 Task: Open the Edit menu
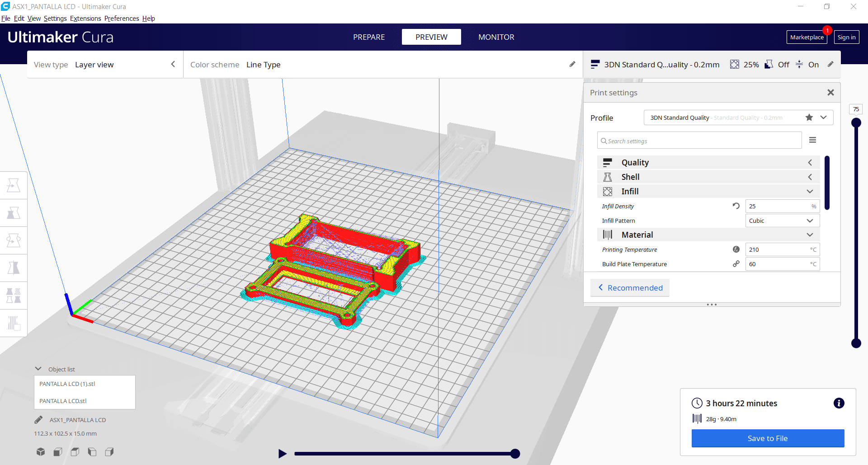[19, 19]
